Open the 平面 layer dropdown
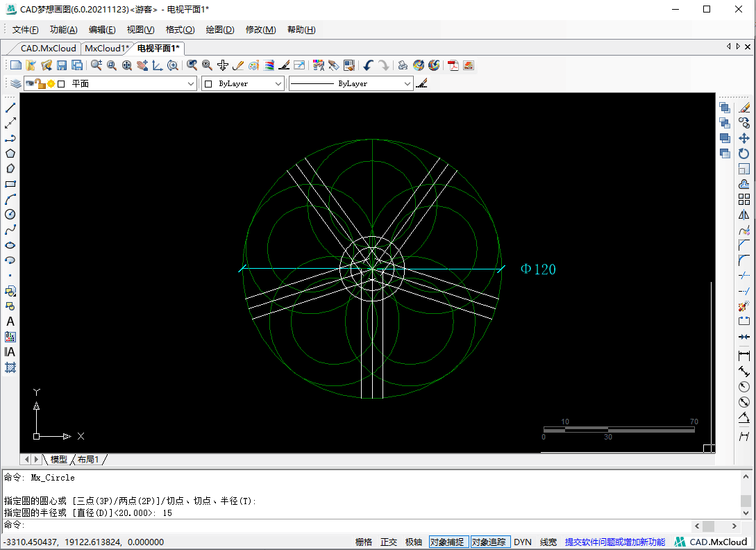Screen dimensions: 756x550 [191, 83]
